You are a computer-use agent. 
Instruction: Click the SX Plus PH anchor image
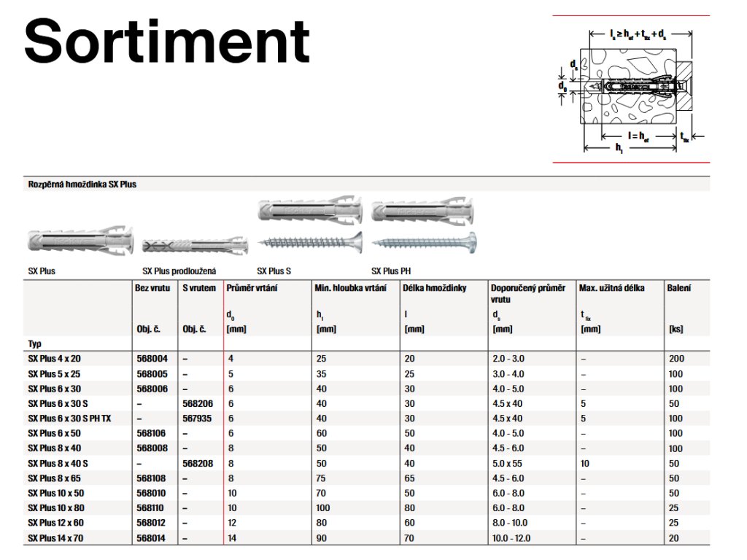click(422, 212)
